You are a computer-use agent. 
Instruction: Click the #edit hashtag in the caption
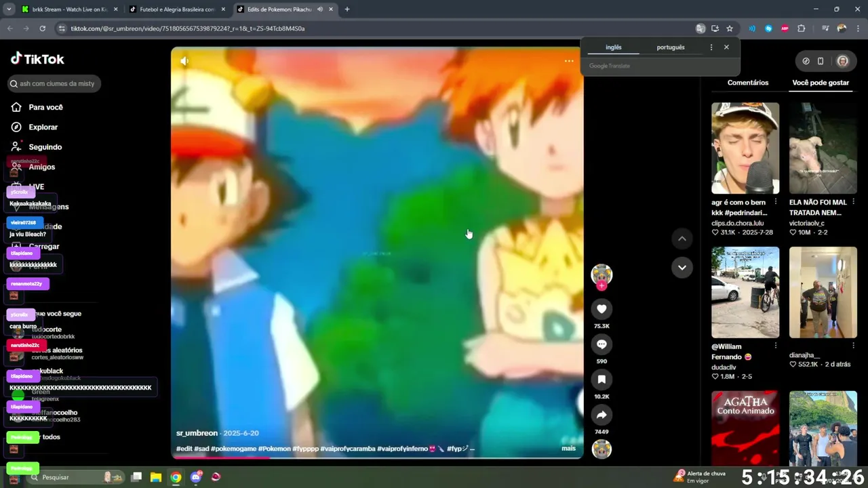click(x=184, y=449)
